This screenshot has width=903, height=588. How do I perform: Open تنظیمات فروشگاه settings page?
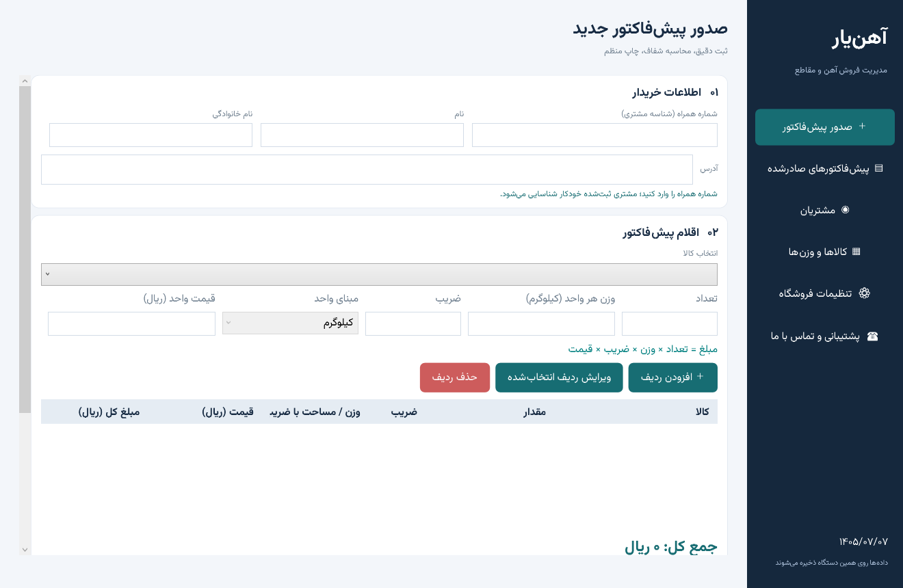click(825, 294)
